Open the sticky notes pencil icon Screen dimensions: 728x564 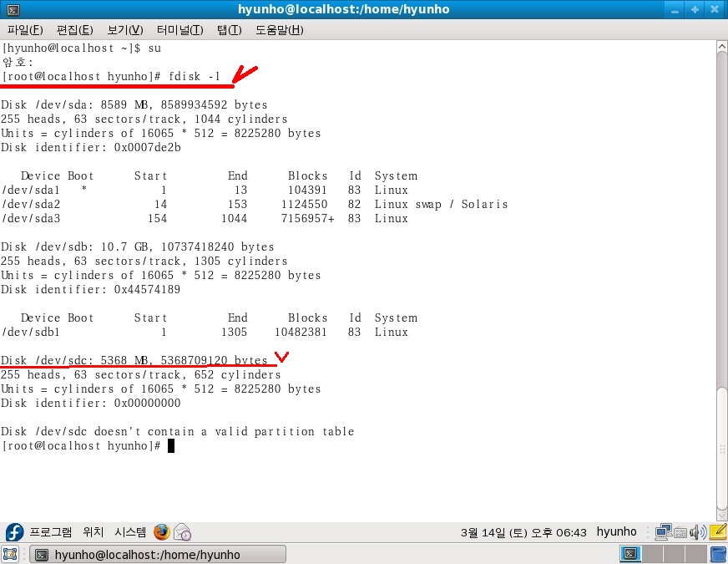[718, 531]
